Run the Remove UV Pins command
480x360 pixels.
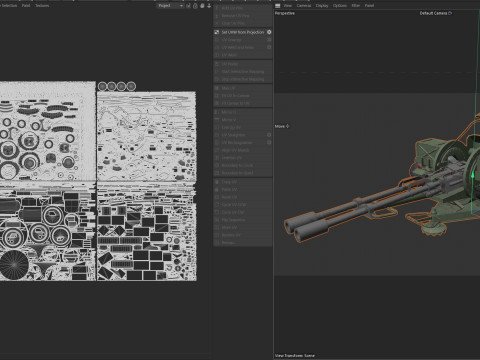pyautogui.click(x=243, y=16)
